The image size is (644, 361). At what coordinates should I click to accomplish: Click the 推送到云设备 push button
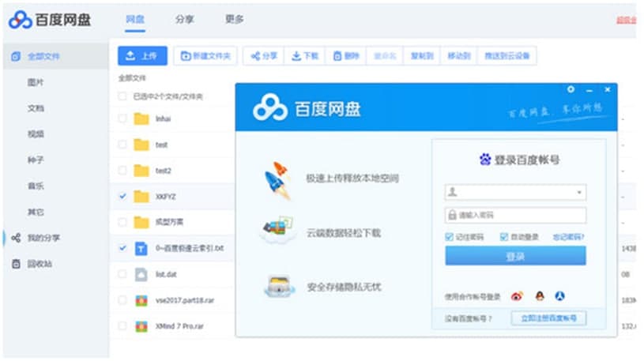click(x=507, y=56)
